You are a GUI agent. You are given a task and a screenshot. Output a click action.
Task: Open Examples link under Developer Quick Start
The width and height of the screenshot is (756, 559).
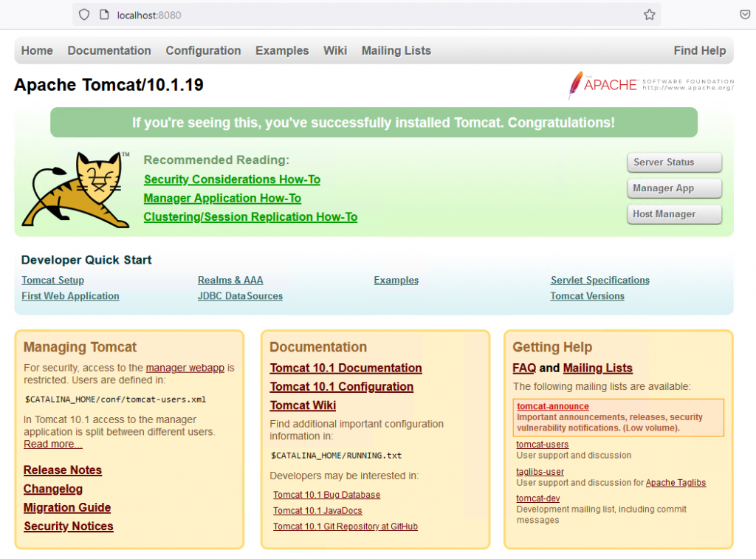[x=396, y=280]
